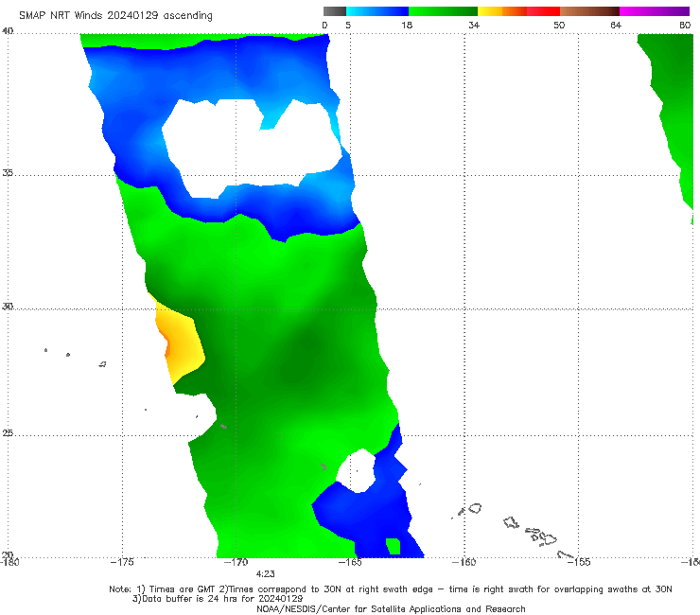Click the note line about times being GMT
Screen dimensions: 700x615
pyautogui.click(x=391, y=589)
